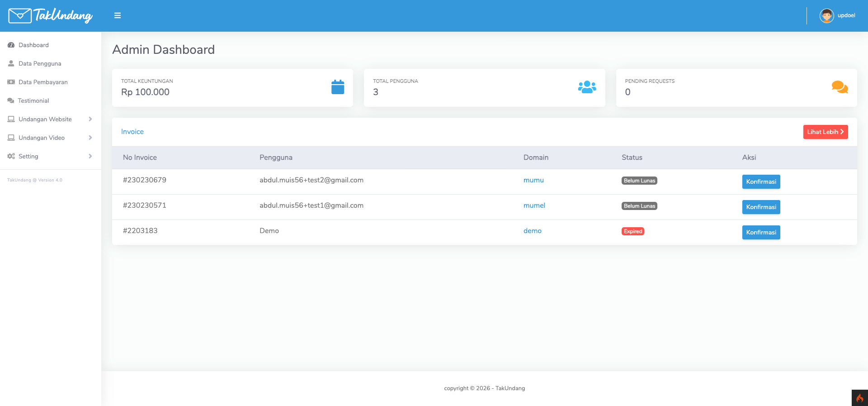Open the updoel user avatar
This screenshot has width=868, height=406.
point(826,15)
